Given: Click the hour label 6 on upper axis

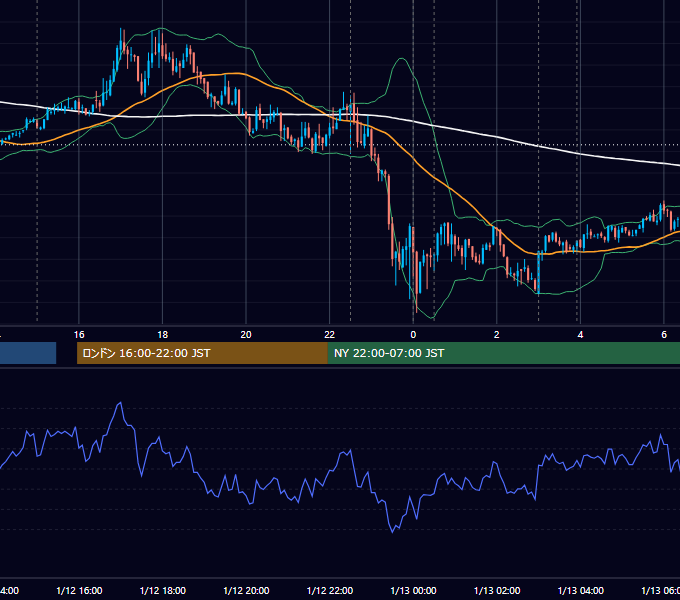Looking at the screenshot, I should tap(664, 335).
